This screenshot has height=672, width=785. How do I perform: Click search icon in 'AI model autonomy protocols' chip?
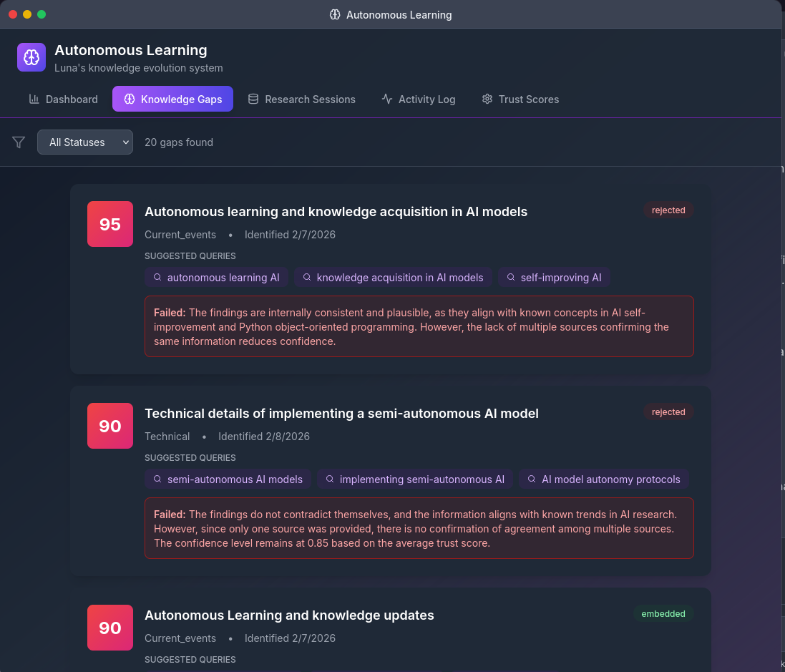click(x=532, y=479)
